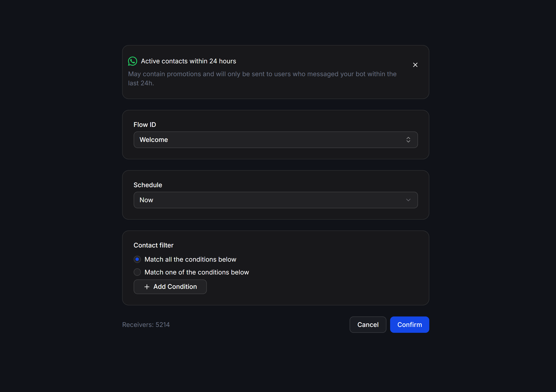Click the up-down arrows in Flow ID selector
556x392 pixels.
click(x=408, y=140)
